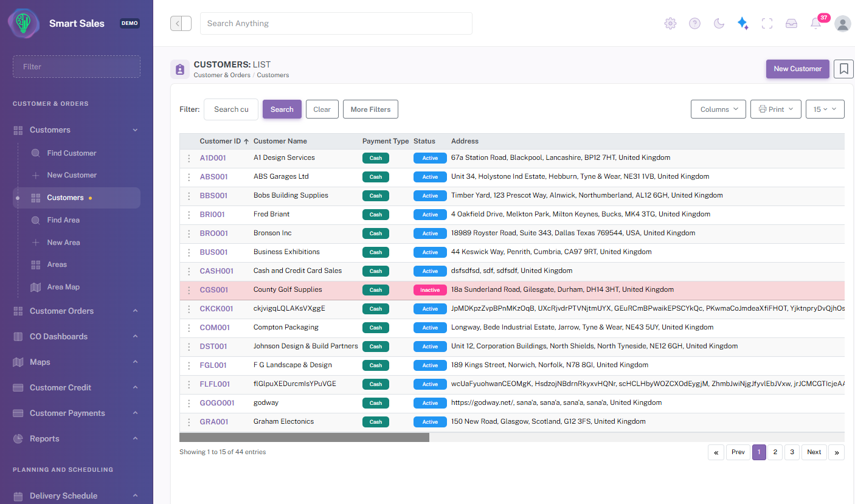Click the New Customer button

[x=797, y=69]
